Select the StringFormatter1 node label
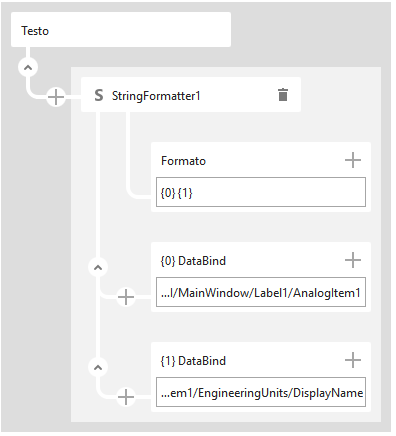The height and width of the screenshot is (436, 396). (x=156, y=96)
